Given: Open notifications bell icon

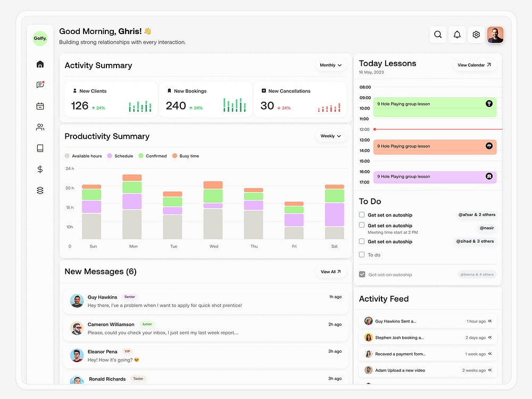Looking at the screenshot, I should click(457, 35).
